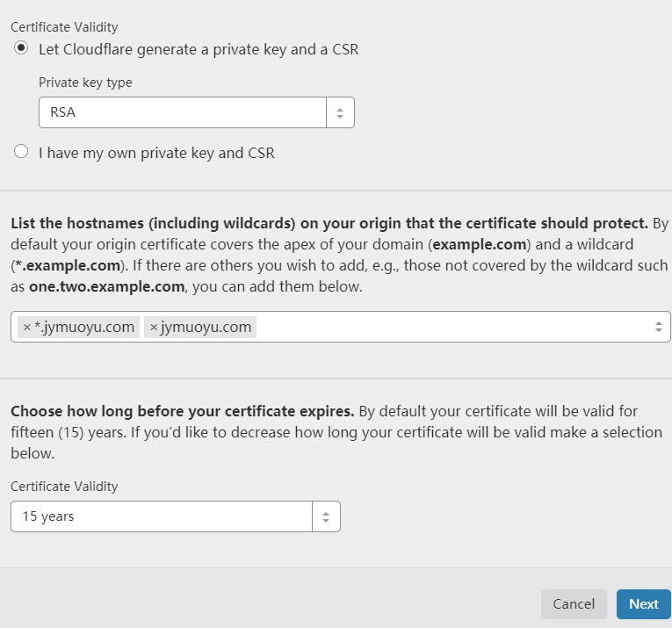Viewport: 672px width, 628px height.
Task: Select Let Cloudflare generate private key radio
Action: point(21,48)
